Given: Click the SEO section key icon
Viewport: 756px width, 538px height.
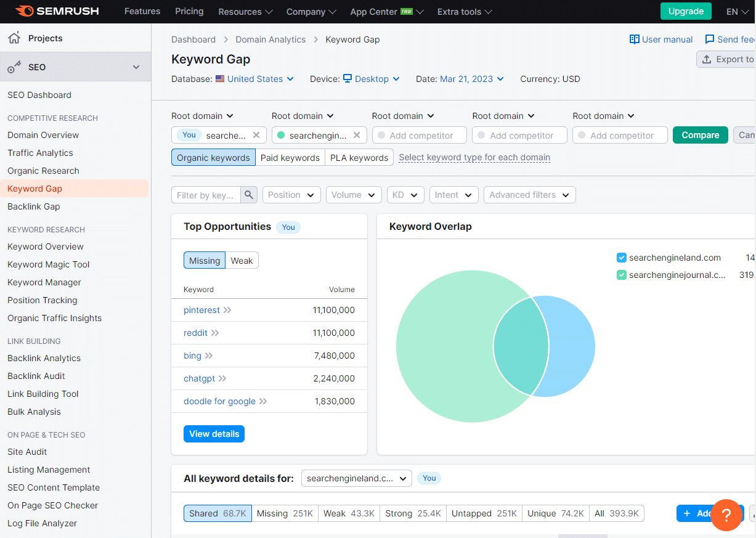Looking at the screenshot, I should click(14, 67).
